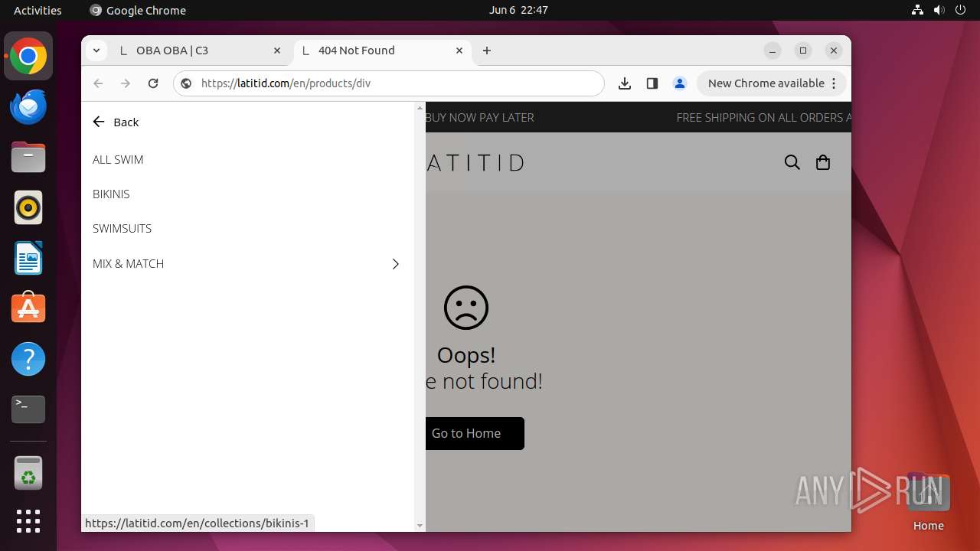View site information icon in address bar
980x551 pixels.
(x=186, y=83)
